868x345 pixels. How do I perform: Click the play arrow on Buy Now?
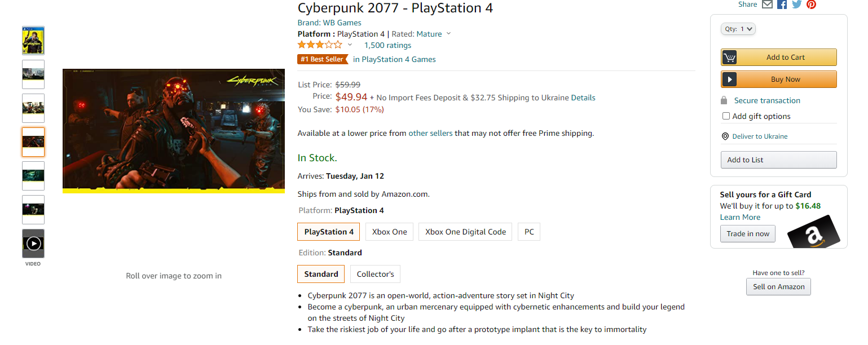[x=729, y=79]
